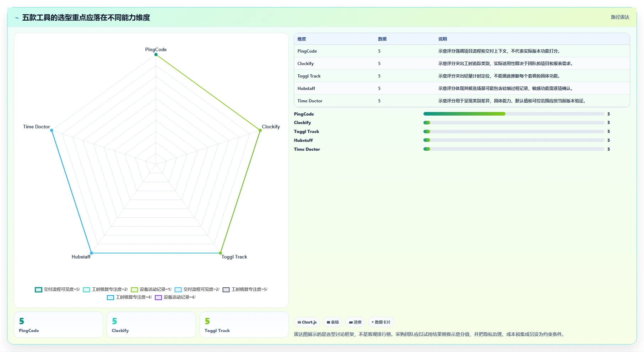Click the Time Doctor vertex on the radar
The width and height of the screenshot is (644, 352).
click(52, 130)
